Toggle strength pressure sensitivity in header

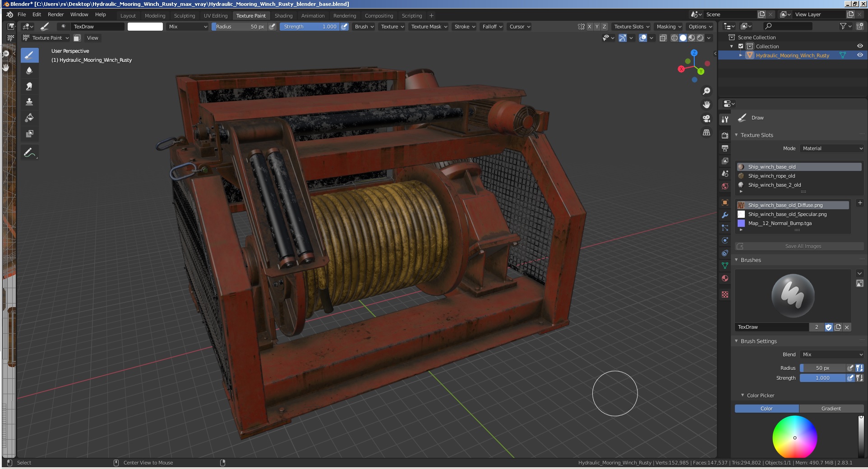click(344, 27)
